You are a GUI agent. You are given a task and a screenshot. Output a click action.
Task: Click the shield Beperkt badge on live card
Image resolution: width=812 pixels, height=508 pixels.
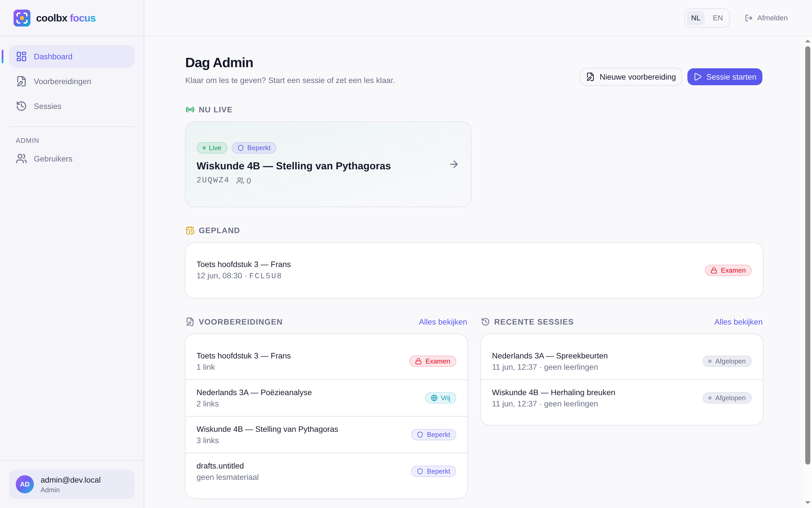point(254,148)
